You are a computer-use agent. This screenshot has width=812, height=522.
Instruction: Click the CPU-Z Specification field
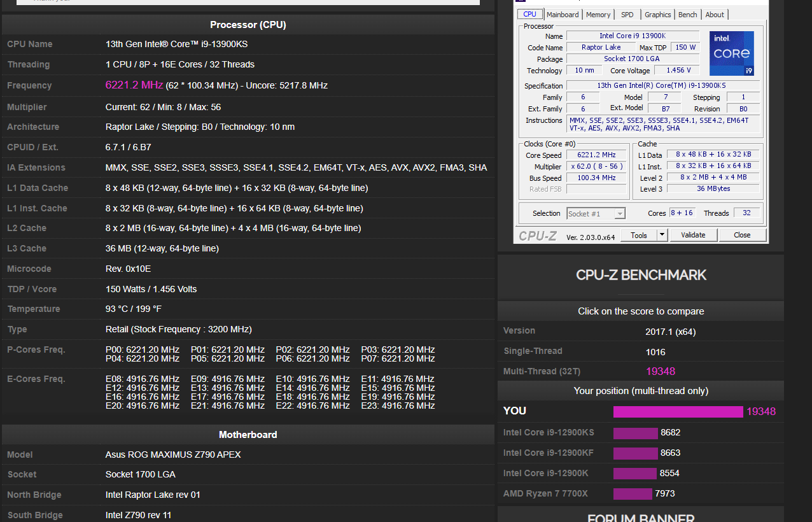pos(663,85)
